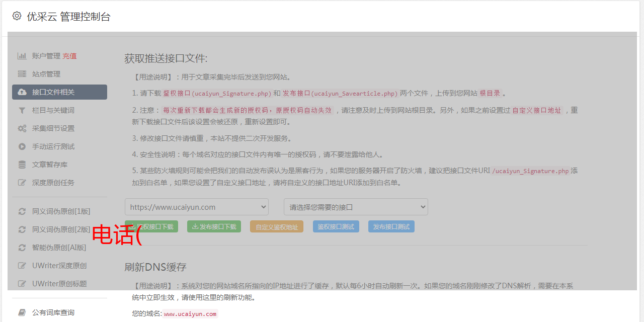Click the /ucaiyun_Signature.php URI text

pos(530,171)
